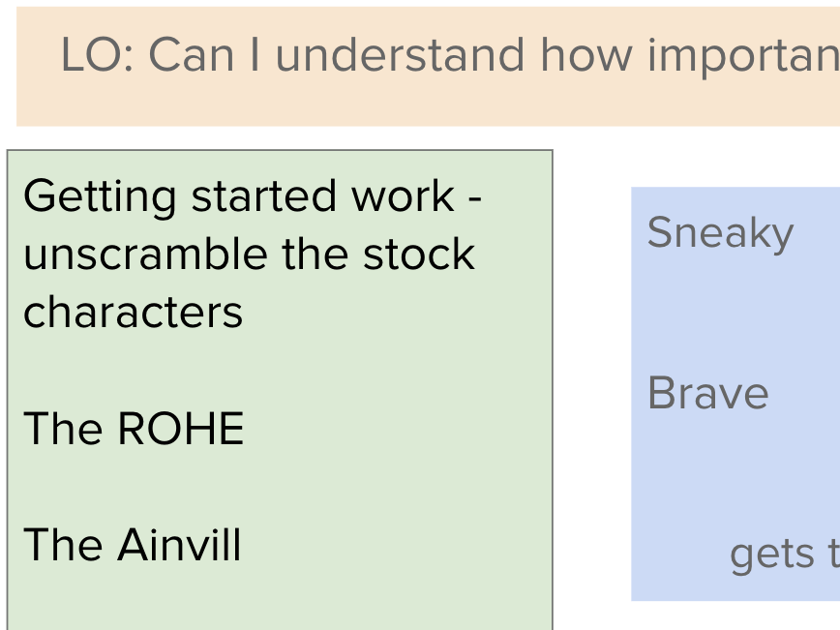The image size is (840, 630).
Task: Click green box space between ROHE and Ainvill
Action: coord(280,487)
